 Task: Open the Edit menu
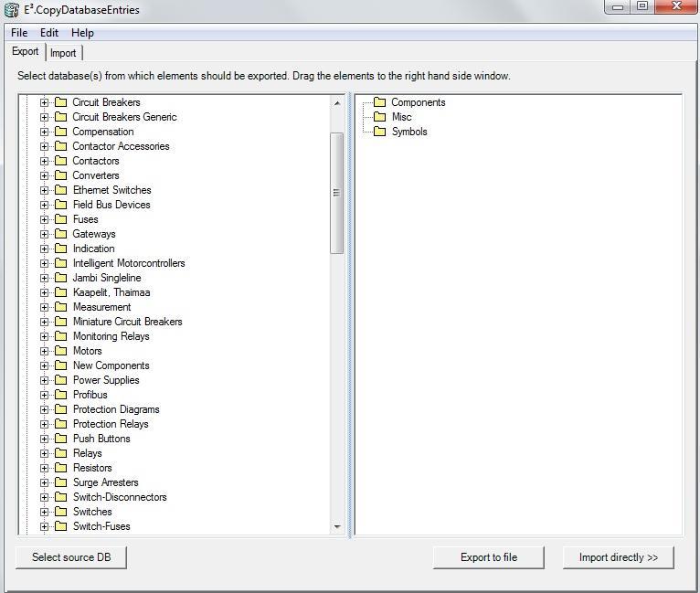coord(49,33)
